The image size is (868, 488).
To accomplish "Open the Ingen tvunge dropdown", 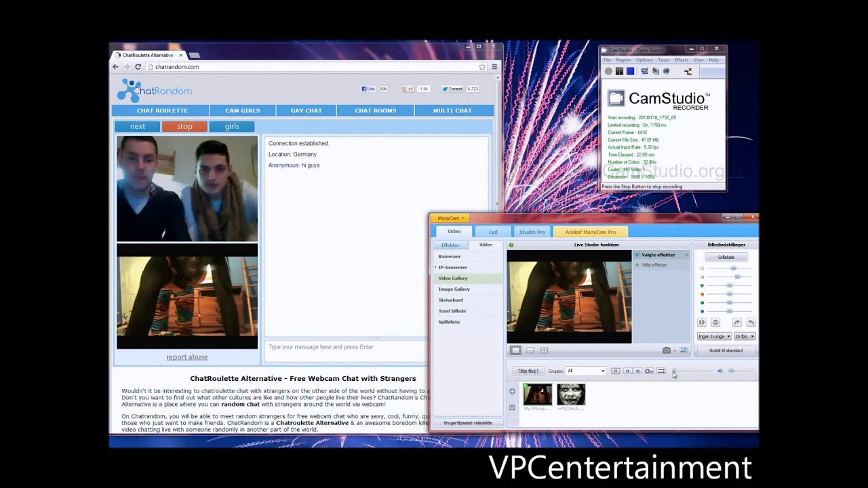I will pyautogui.click(x=714, y=336).
